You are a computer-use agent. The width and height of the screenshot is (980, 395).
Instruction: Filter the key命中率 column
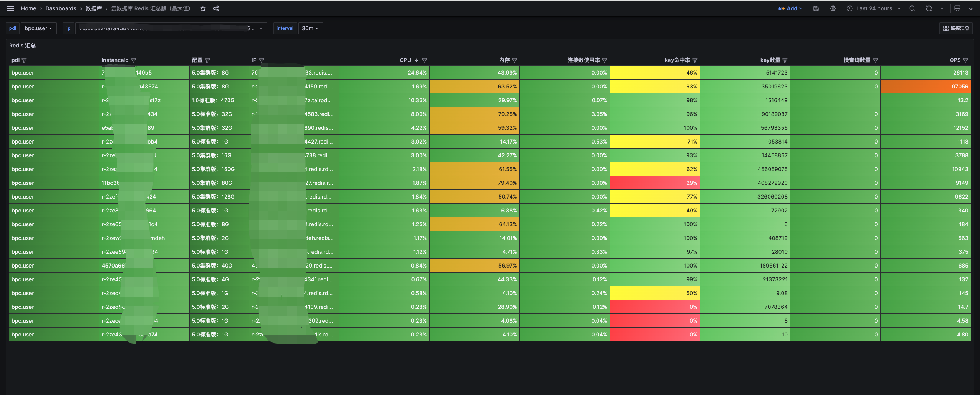click(695, 60)
